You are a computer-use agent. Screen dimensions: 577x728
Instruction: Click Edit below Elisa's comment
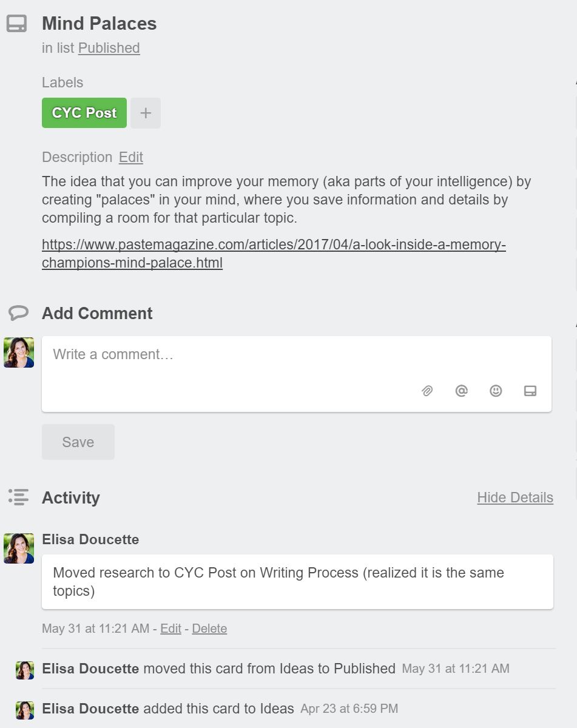(x=170, y=629)
